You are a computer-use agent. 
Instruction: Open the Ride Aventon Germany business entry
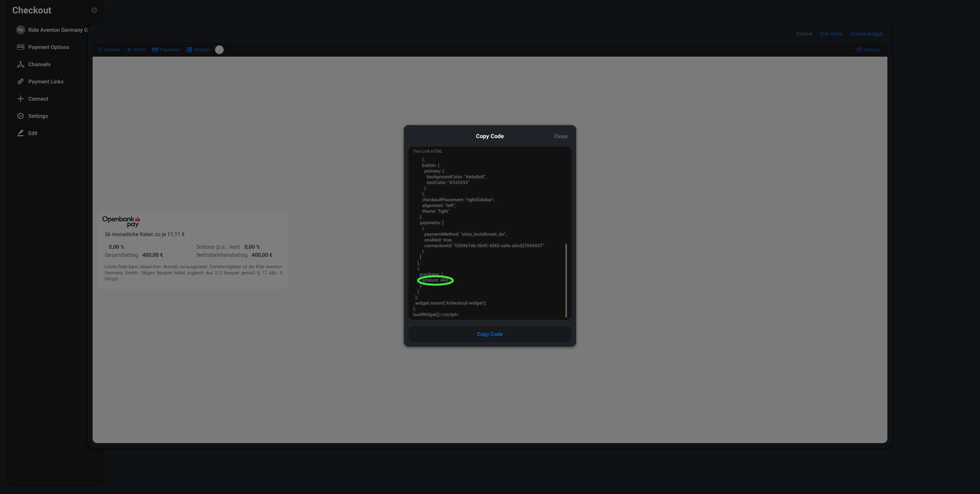(x=52, y=30)
